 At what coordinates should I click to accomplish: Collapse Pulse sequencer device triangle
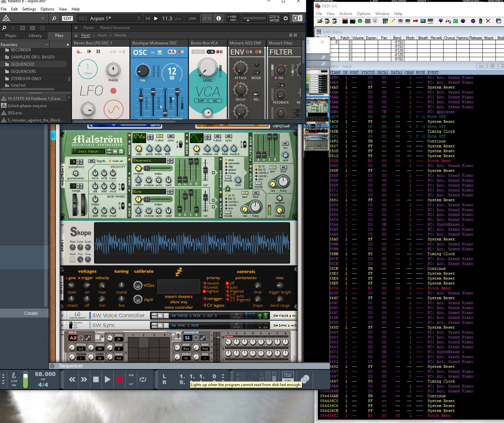pyautogui.click(x=62, y=335)
